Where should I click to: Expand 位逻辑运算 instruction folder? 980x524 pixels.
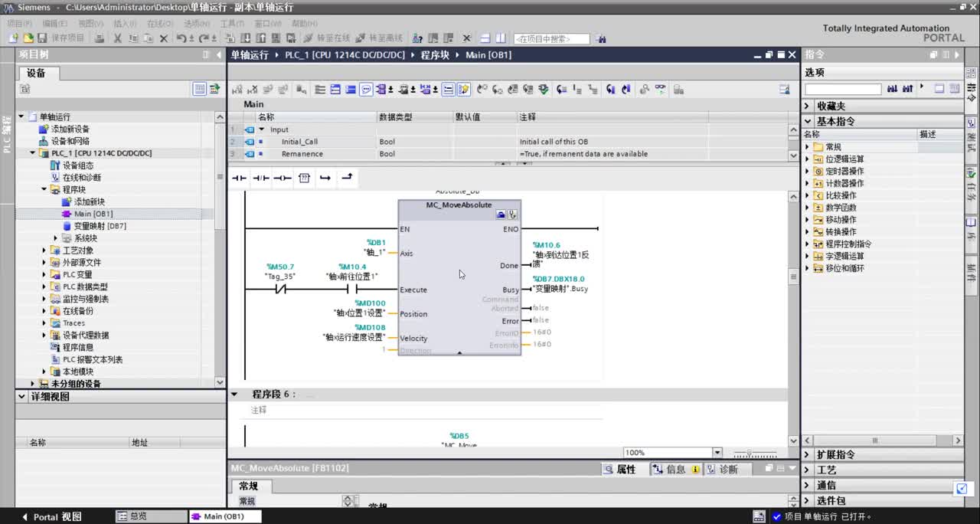point(807,159)
